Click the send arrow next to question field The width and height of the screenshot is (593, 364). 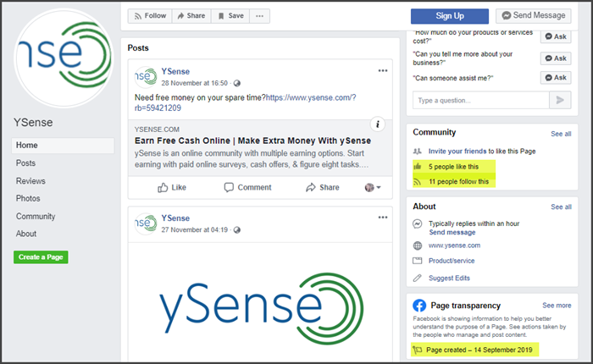click(x=560, y=100)
